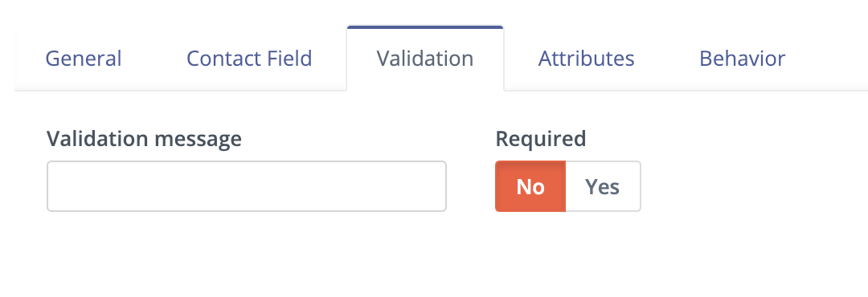Screen dimensions: 868x297
Task: View Contact Field mapping tab
Action: click(249, 59)
